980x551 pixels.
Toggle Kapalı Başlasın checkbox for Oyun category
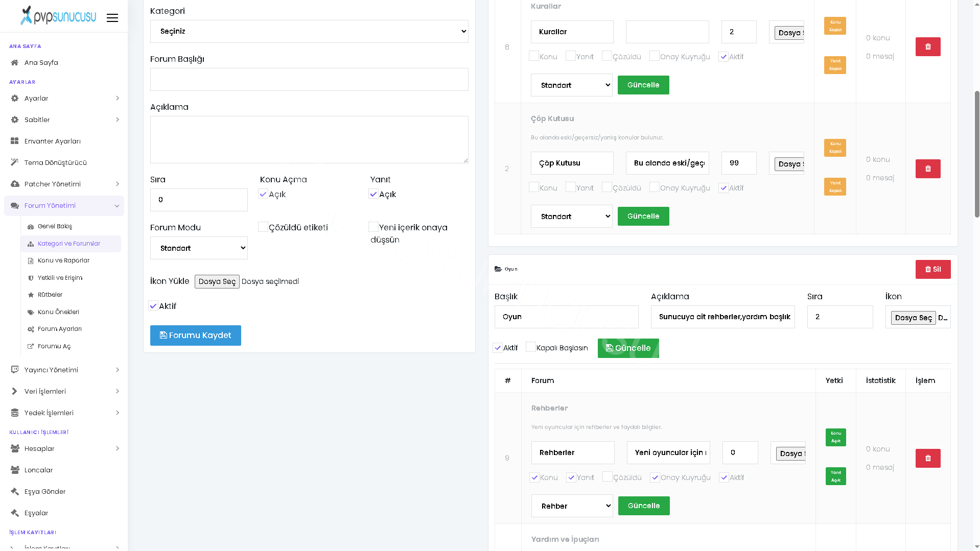pyautogui.click(x=531, y=347)
